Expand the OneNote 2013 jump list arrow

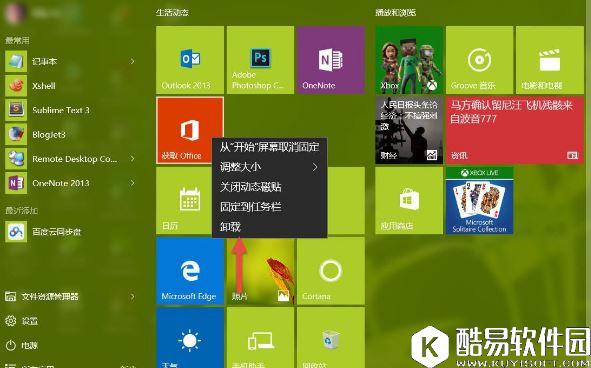(132, 183)
